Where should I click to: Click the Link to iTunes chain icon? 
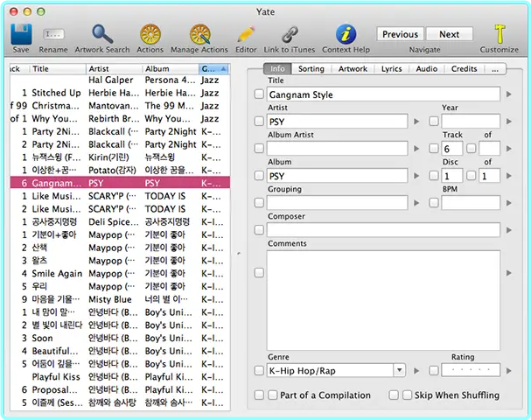point(290,34)
